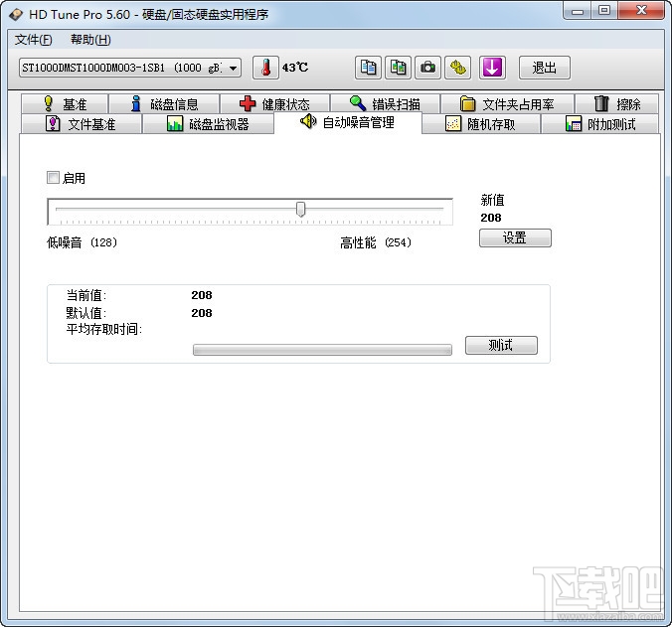Click the 测试 test button
The image size is (672, 627).
pos(501,345)
